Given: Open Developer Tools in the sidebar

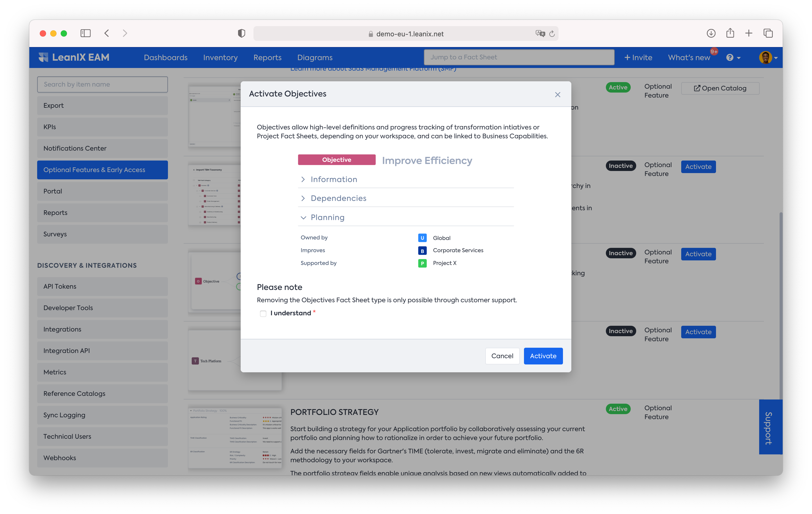Looking at the screenshot, I should (x=102, y=308).
